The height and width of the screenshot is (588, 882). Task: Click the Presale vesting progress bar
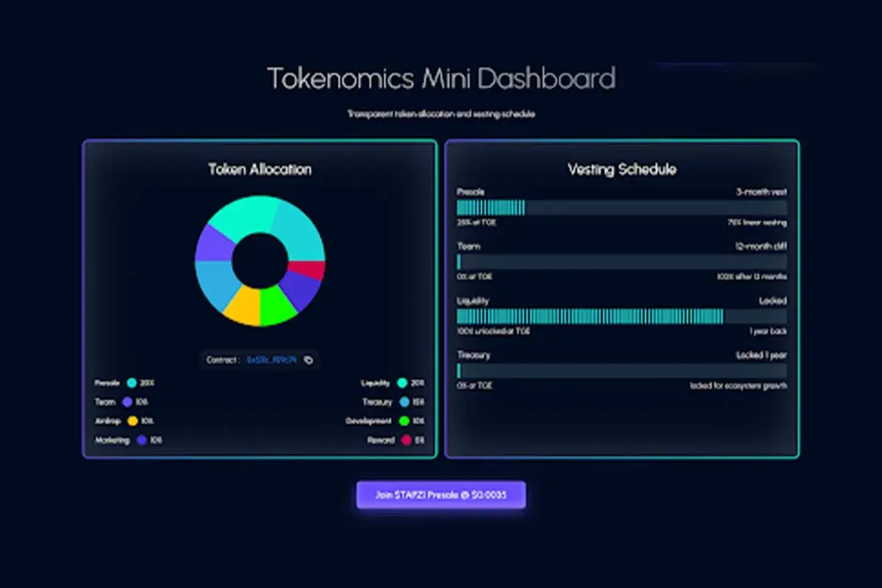(621, 208)
